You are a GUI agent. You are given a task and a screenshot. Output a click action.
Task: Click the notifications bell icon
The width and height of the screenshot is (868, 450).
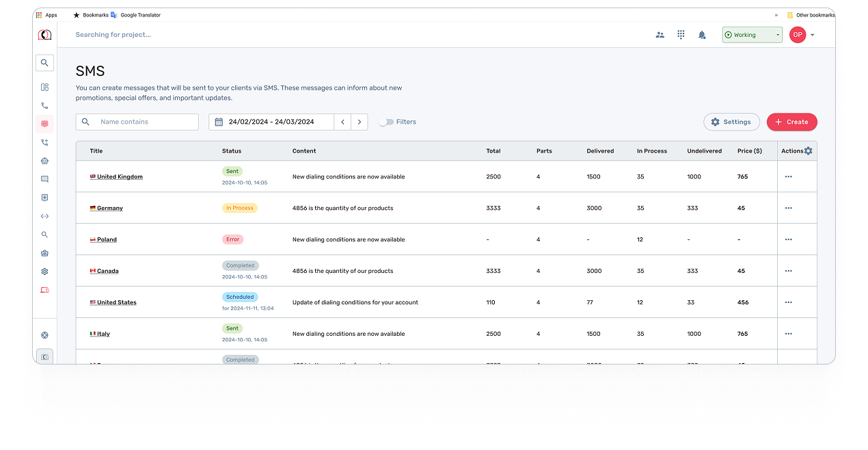point(702,35)
